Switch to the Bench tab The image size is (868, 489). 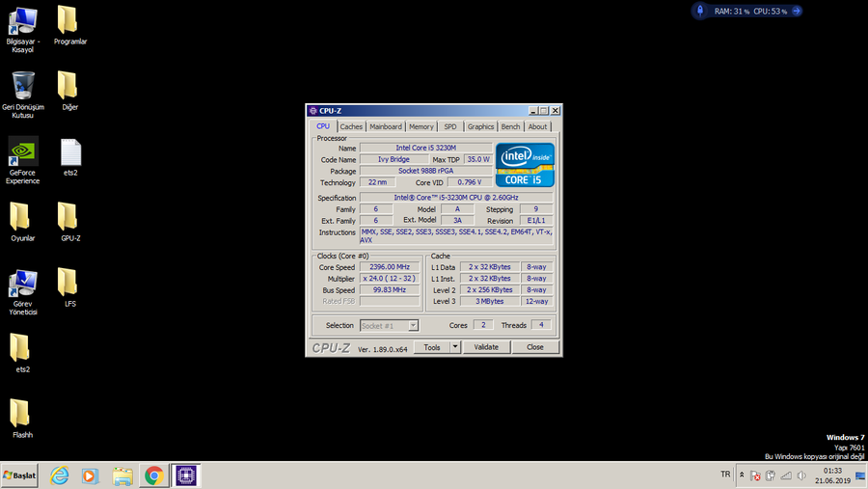tap(510, 126)
